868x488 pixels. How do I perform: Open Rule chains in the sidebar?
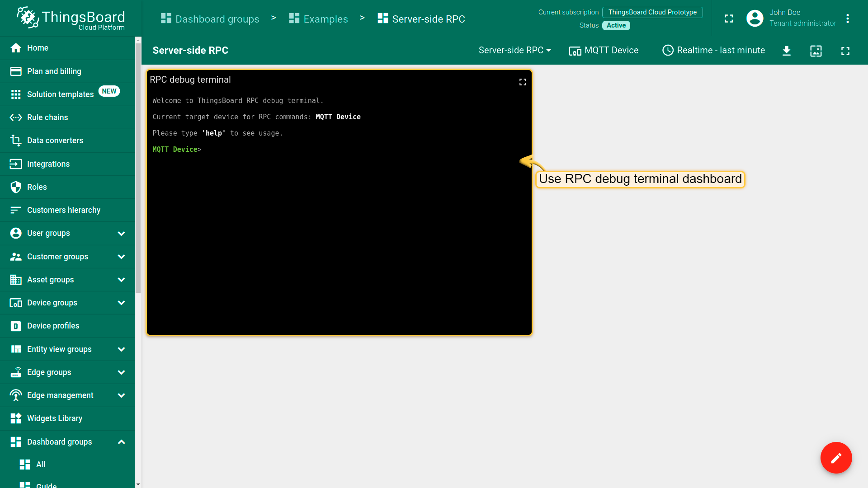click(47, 117)
